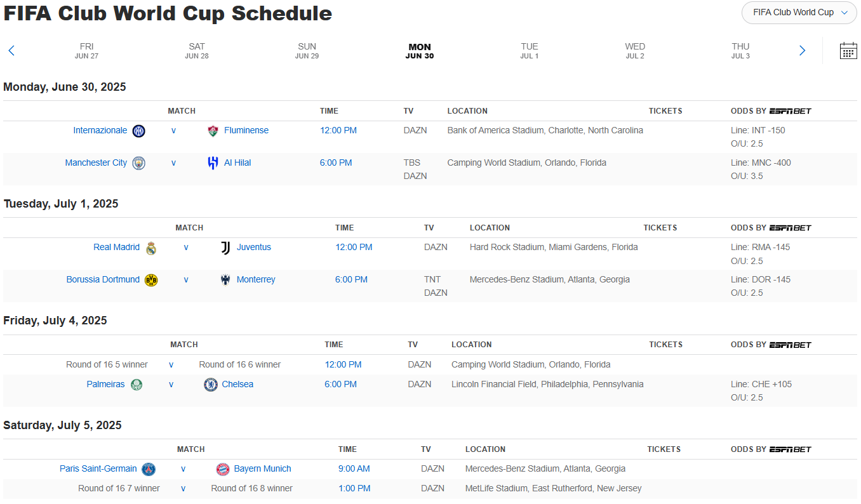This screenshot has width=861, height=504.
Task: Click the 12:00 PM Real Madrid match time
Action: (x=354, y=248)
